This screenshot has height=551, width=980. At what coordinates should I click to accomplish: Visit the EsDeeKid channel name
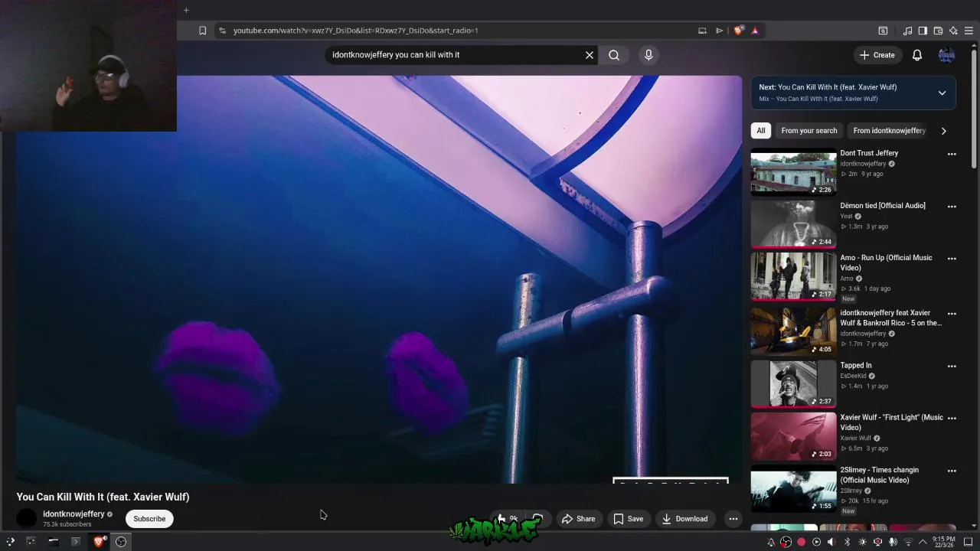click(853, 376)
